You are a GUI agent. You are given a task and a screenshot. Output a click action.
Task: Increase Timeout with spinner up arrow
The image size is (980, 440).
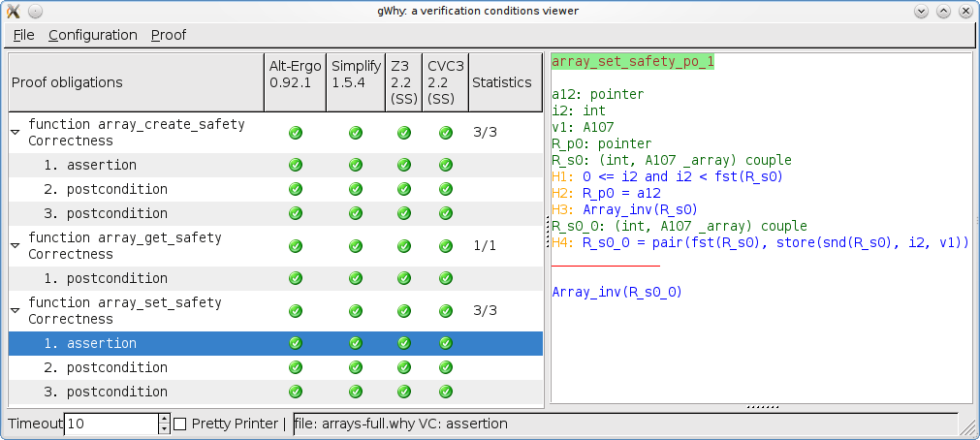(164, 419)
